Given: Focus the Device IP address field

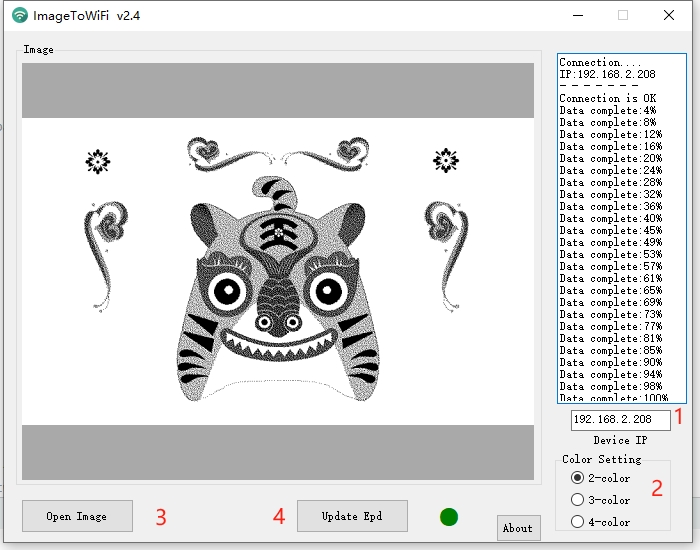Looking at the screenshot, I should pyautogui.click(x=614, y=419).
